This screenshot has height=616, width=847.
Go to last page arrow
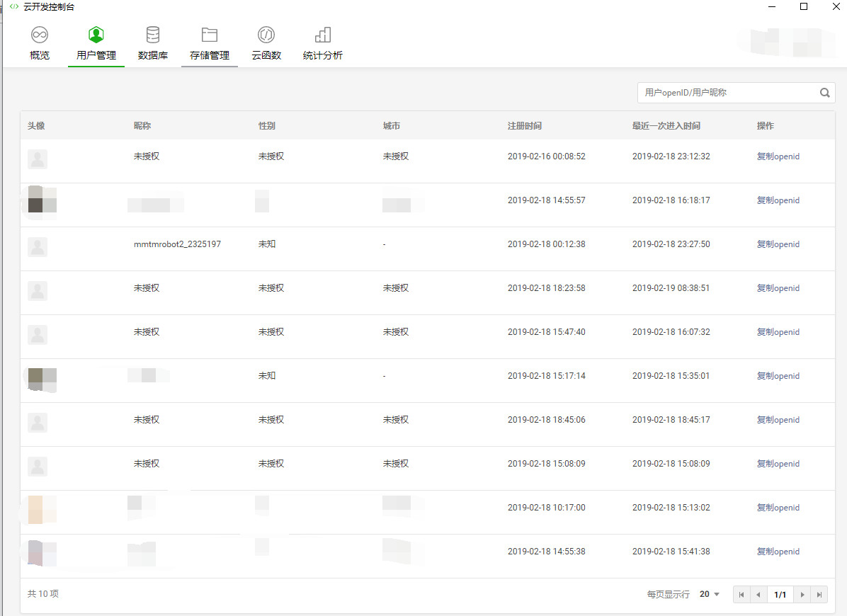[819, 595]
